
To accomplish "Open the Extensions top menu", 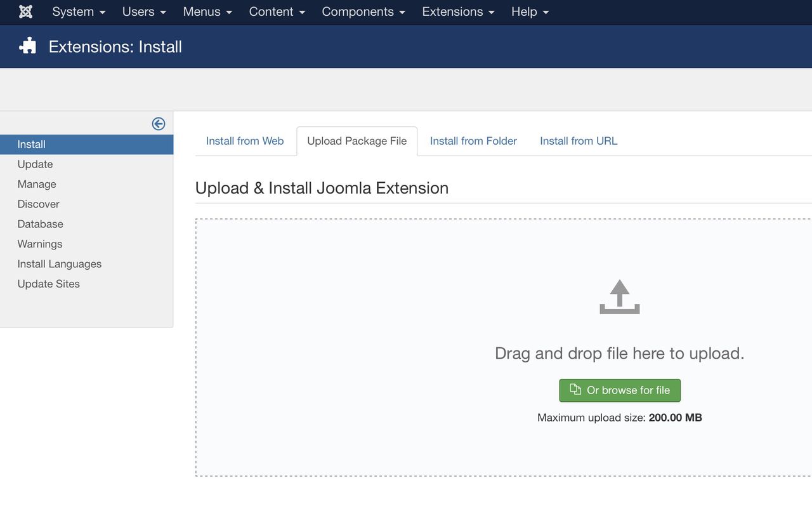I will pos(458,12).
